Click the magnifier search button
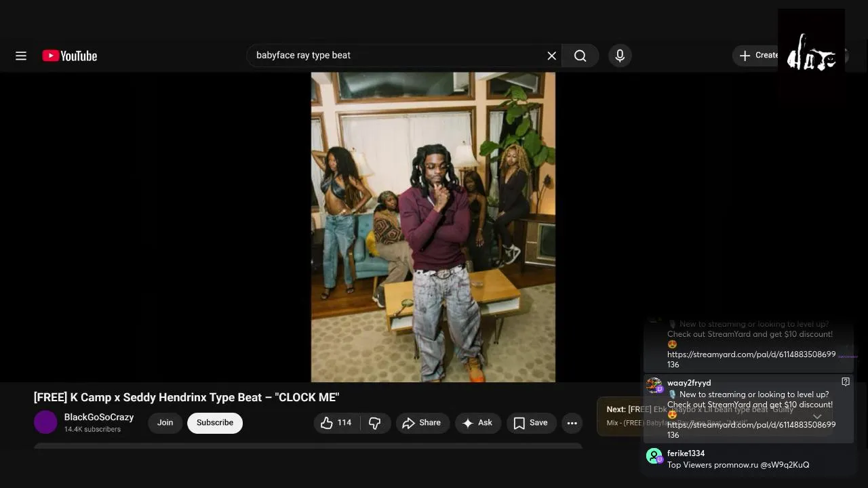Screen dimensions: 868x488 pos(580,56)
